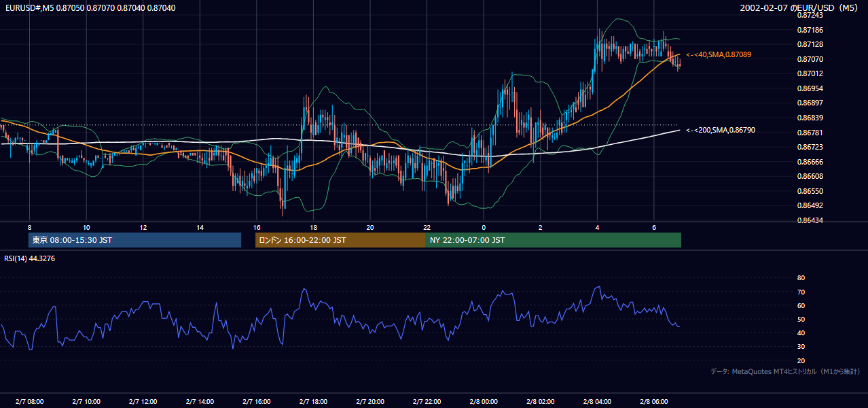Click price axis value 0.86839

click(x=810, y=118)
